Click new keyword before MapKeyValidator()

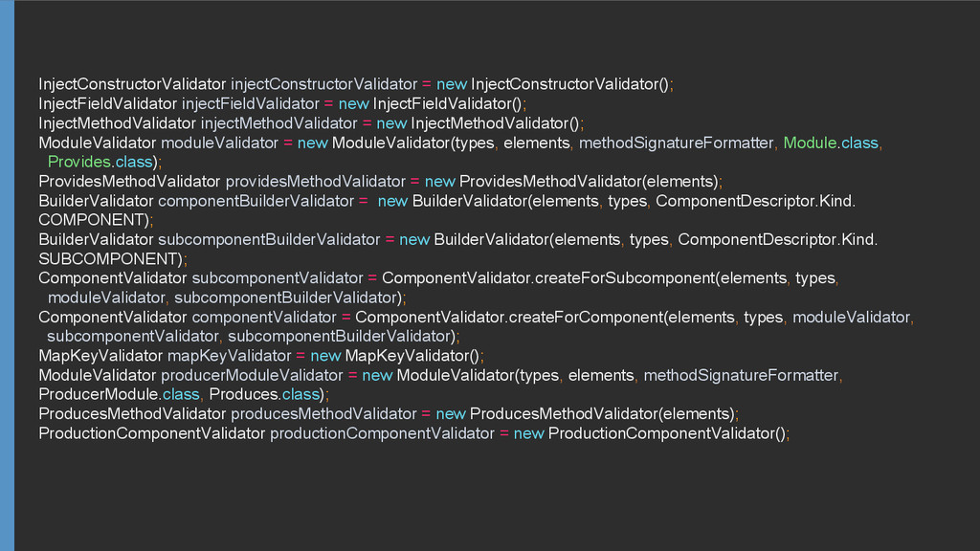pyautogui.click(x=325, y=356)
